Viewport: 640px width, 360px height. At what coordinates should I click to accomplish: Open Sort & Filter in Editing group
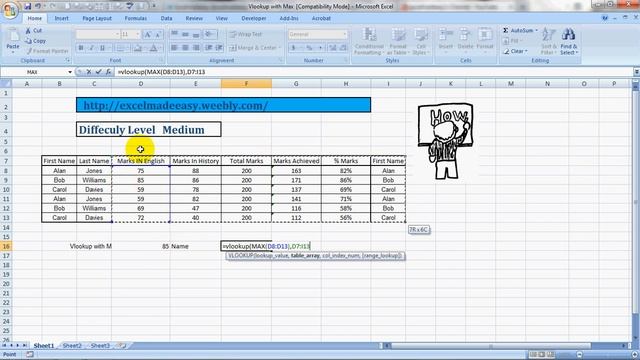point(548,41)
